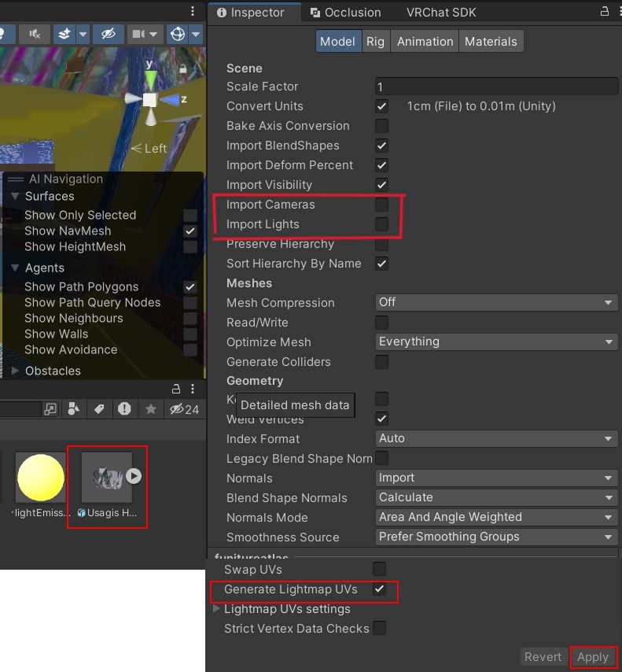Enable the Import Cameras checkbox

pyautogui.click(x=381, y=205)
